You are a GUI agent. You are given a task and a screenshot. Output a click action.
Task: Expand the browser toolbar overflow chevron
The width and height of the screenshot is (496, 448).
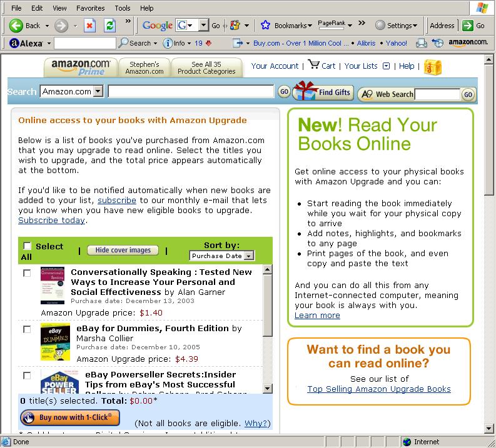pyautogui.click(x=128, y=21)
